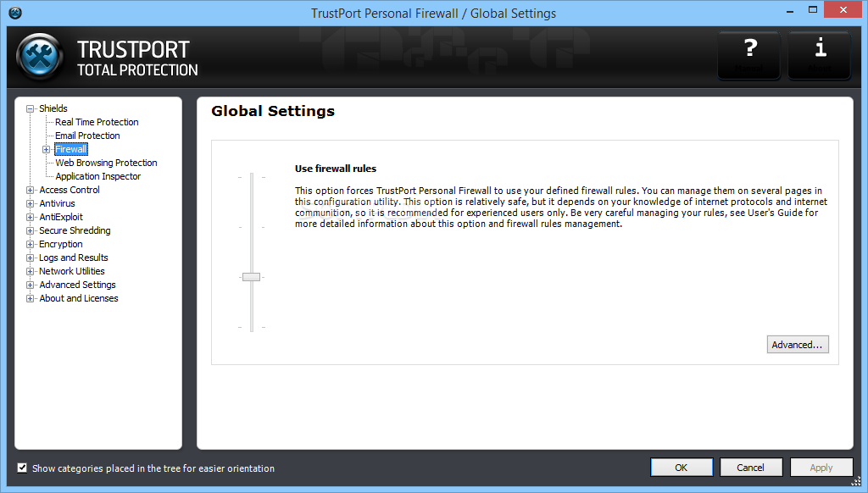Expand the Encryption node
Viewport: 868px width, 493px height.
coord(30,244)
